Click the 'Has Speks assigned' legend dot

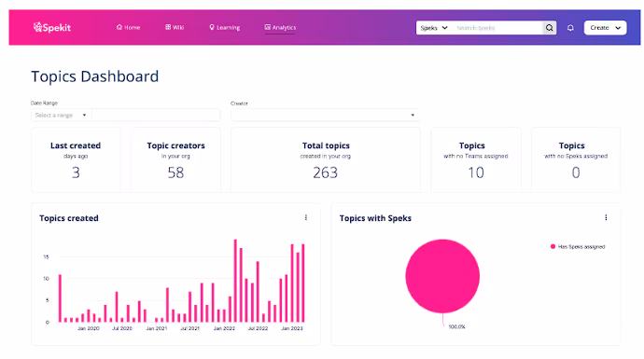[x=553, y=246]
